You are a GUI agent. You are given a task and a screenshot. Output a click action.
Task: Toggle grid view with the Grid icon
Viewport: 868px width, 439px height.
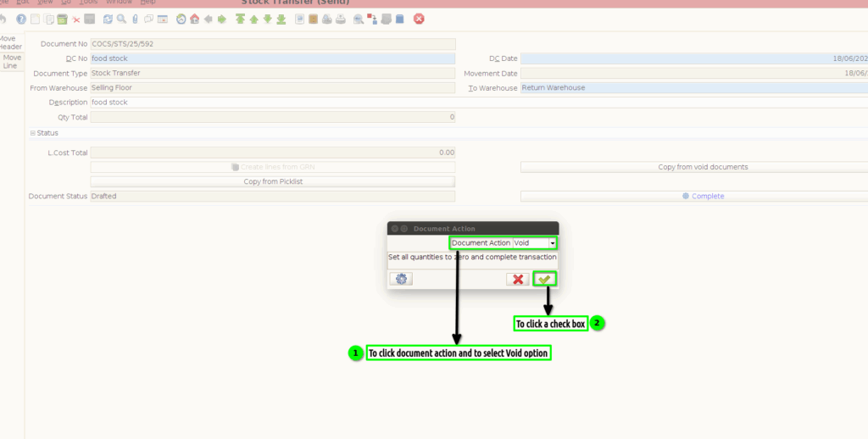[x=162, y=19]
